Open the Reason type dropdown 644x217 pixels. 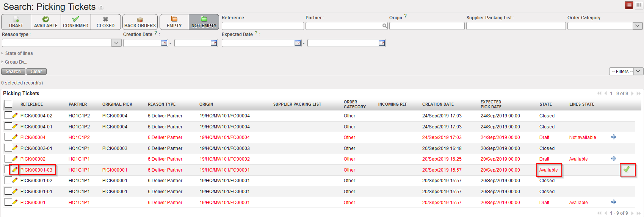(x=116, y=43)
